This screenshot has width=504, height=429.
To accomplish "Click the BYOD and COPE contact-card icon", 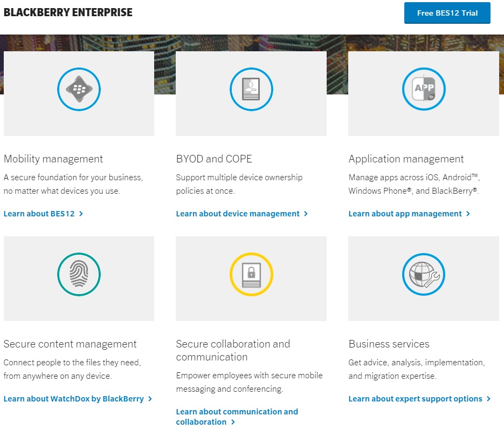I will [251, 89].
